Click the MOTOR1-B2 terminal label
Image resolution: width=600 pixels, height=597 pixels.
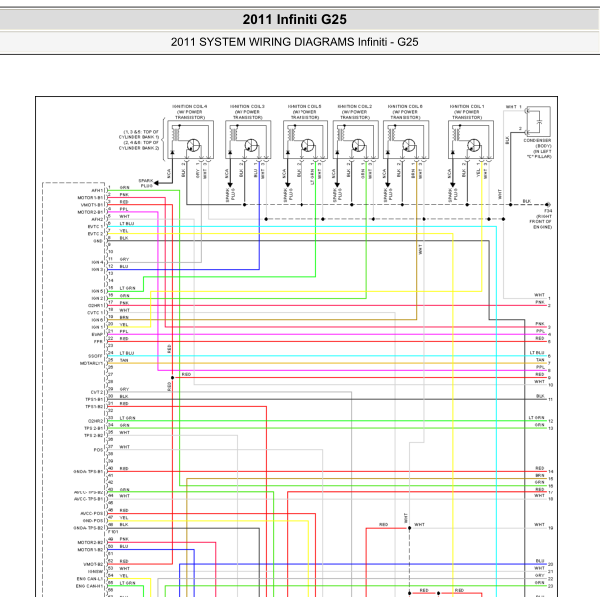pyautogui.click(x=90, y=550)
